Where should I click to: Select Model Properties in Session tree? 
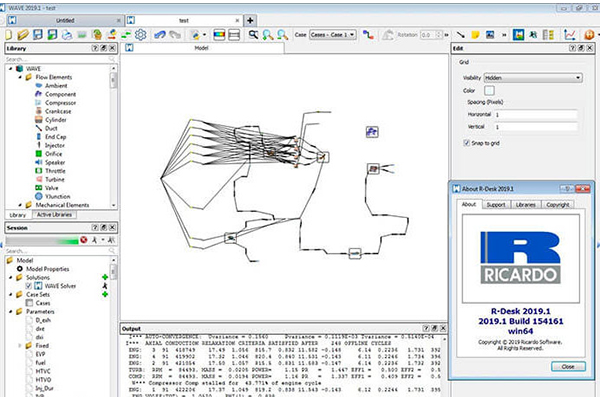pos(47,269)
